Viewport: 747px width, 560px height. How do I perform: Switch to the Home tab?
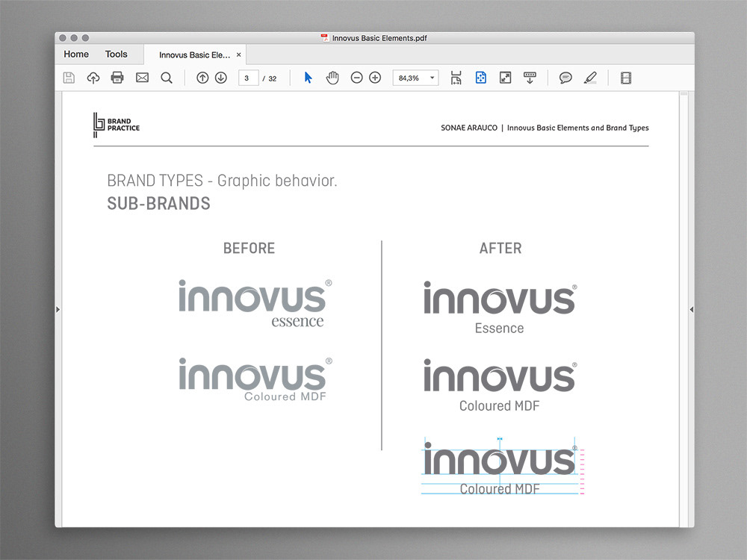click(x=76, y=55)
